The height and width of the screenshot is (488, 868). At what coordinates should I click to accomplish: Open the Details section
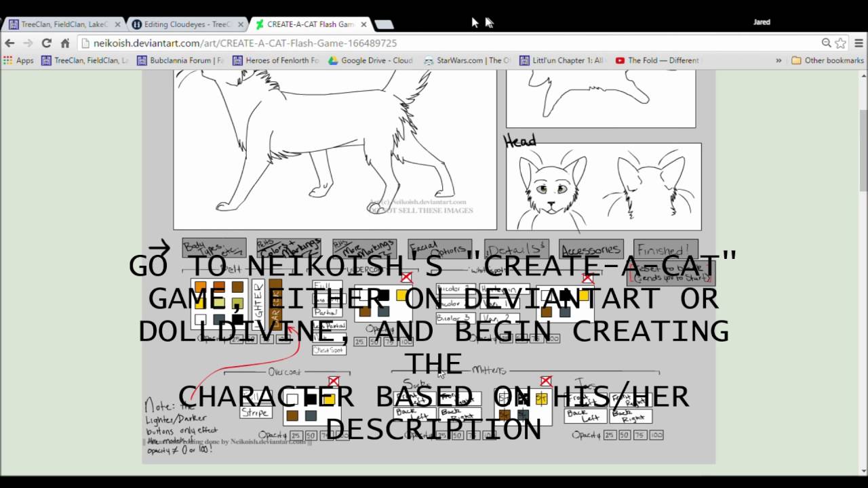pos(516,249)
